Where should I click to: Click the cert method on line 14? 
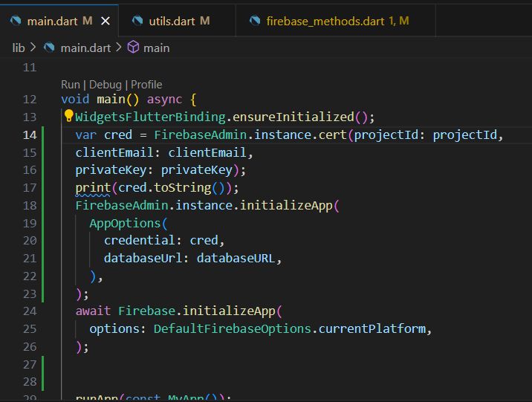[333, 135]
